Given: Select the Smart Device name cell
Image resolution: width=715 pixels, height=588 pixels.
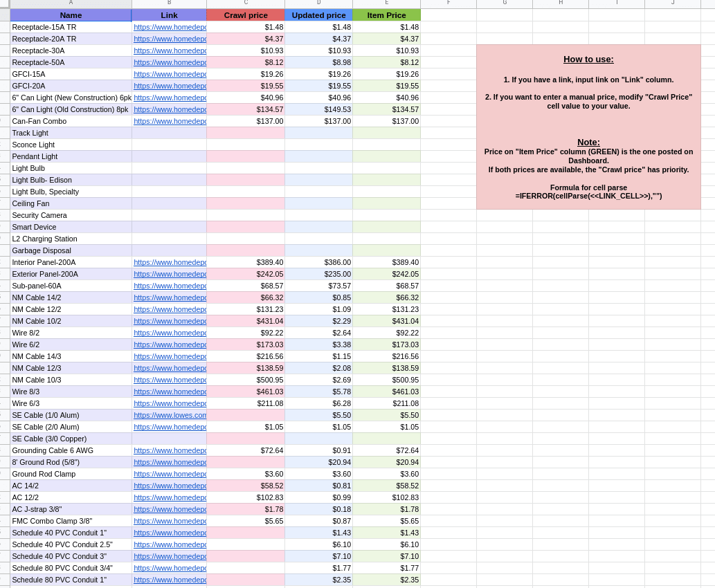Looking at the screenshot, I should click(x=71, y=227).
